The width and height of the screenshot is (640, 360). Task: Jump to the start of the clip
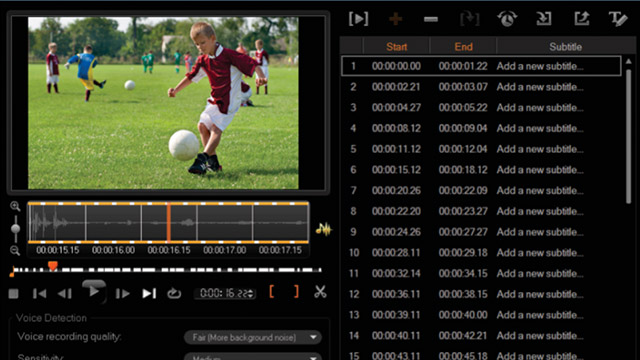pos(40,293)
